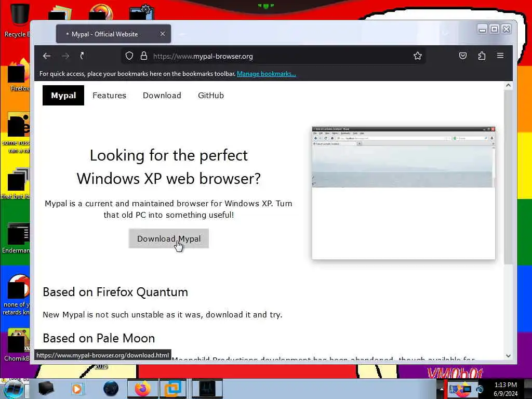Open the Firefox desktop shortcut
Screen dimensions: 532x399
[x=19, y=75]
